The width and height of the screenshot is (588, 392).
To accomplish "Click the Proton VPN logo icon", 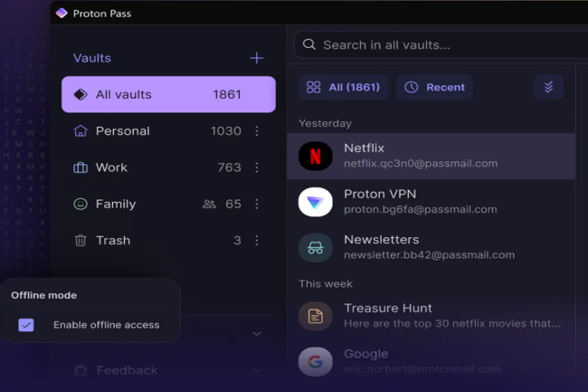I will pos(316,202).
